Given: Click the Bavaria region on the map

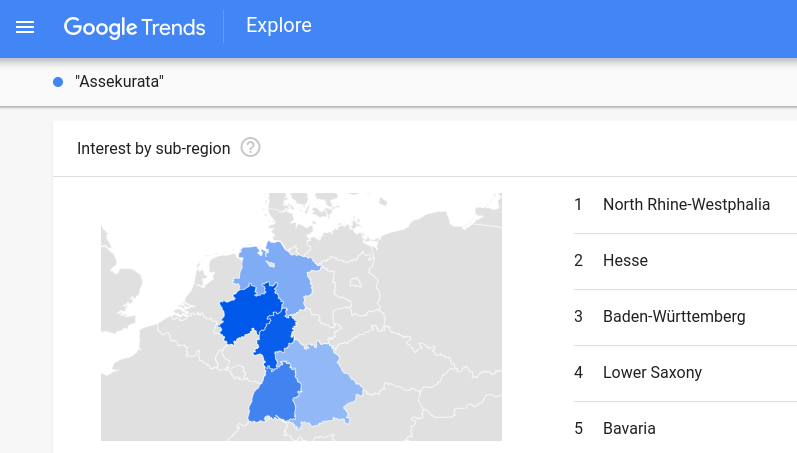Looking at the screenshot, I should (x=322, y=385).
